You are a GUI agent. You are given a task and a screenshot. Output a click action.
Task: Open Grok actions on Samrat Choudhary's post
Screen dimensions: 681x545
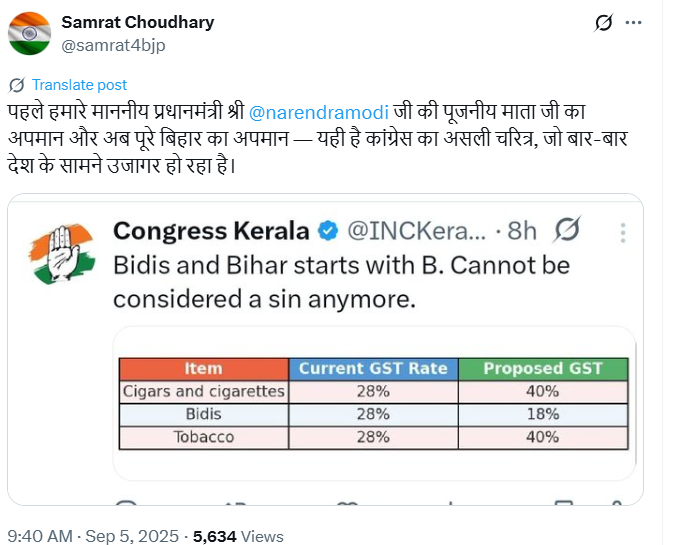click(x=603, y=23)
